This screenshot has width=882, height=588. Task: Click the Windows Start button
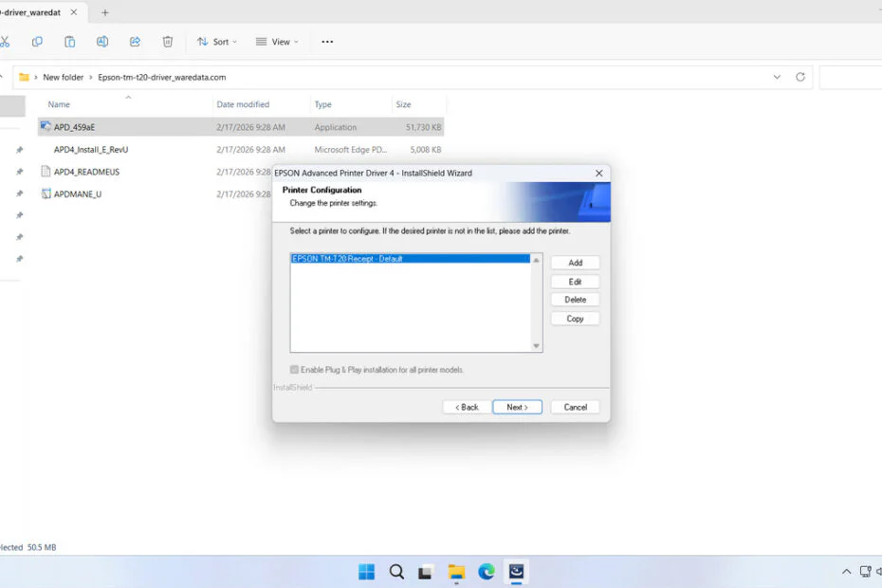point(365,571)
